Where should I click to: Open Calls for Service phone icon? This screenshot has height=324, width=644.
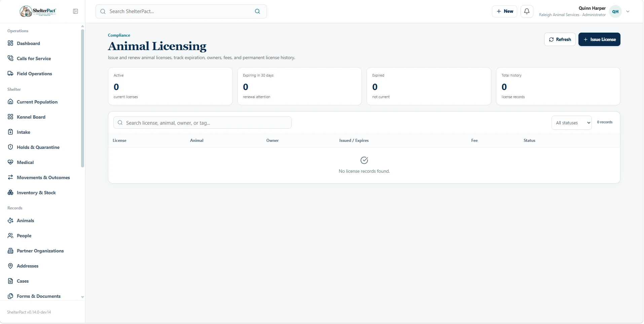coord(10,58)
